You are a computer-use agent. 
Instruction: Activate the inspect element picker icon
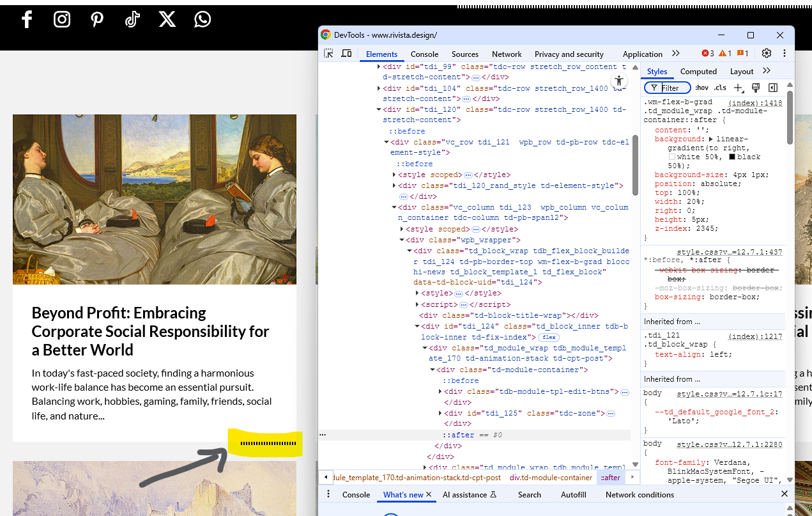pyautogui.click(x=328, y=54)
